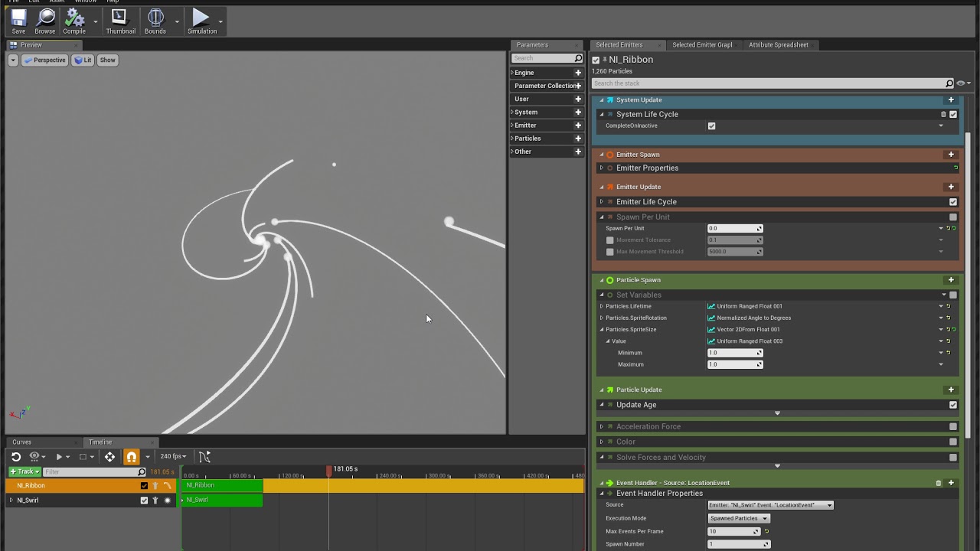Enable the Spawn Per Unit module
The height and width of the screenshot is (551, 980).
pos(953,217)
